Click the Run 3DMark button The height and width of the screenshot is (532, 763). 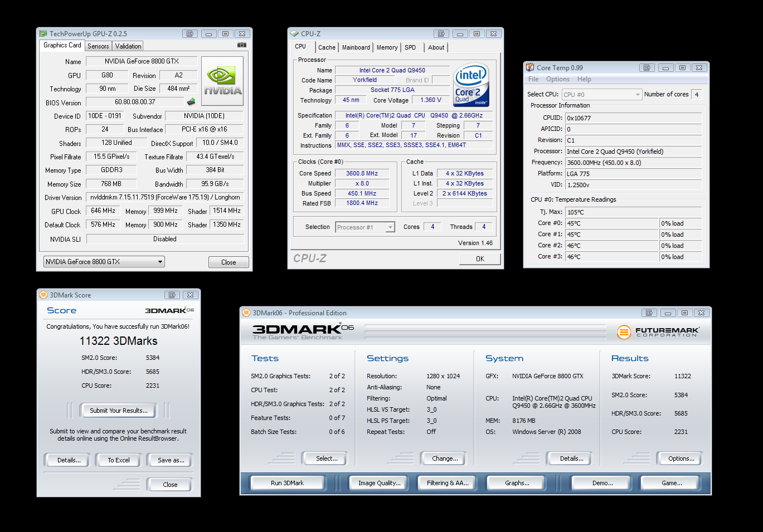click(287, 483)
